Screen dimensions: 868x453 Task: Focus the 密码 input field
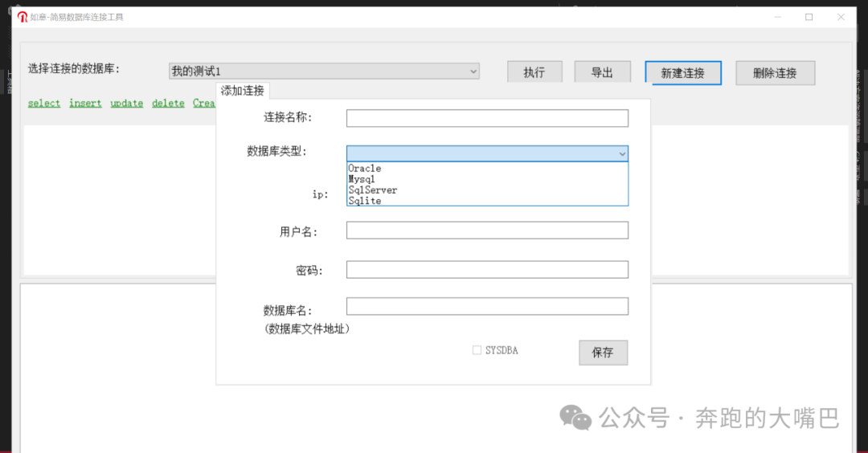(x=487, y=269)
